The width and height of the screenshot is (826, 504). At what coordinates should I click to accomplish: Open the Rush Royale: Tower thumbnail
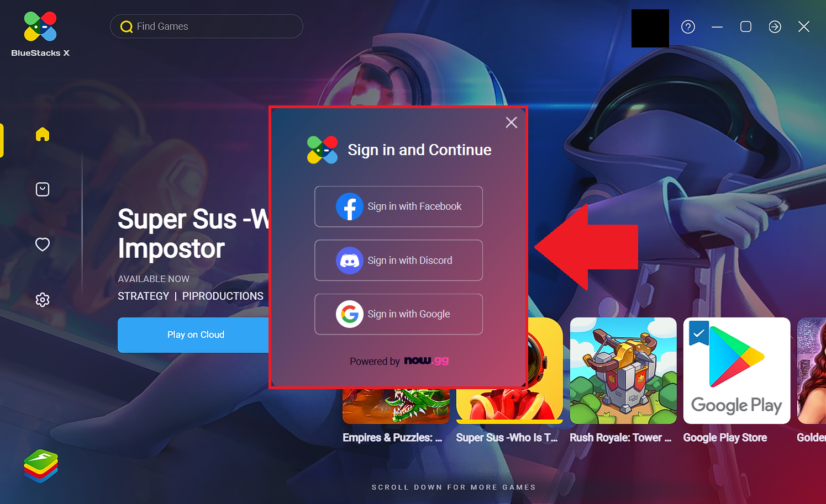tap(623, 370)
